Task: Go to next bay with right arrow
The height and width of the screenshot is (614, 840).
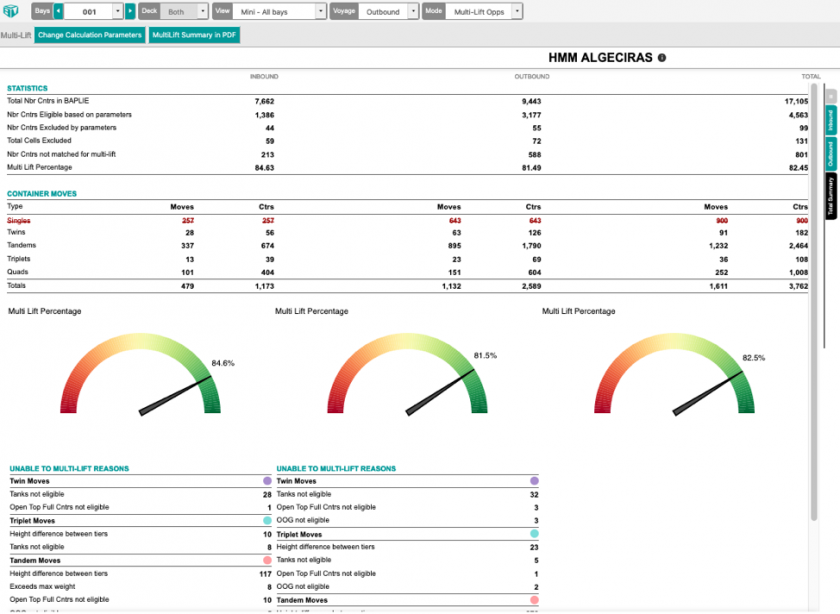Action: point(130,12)
